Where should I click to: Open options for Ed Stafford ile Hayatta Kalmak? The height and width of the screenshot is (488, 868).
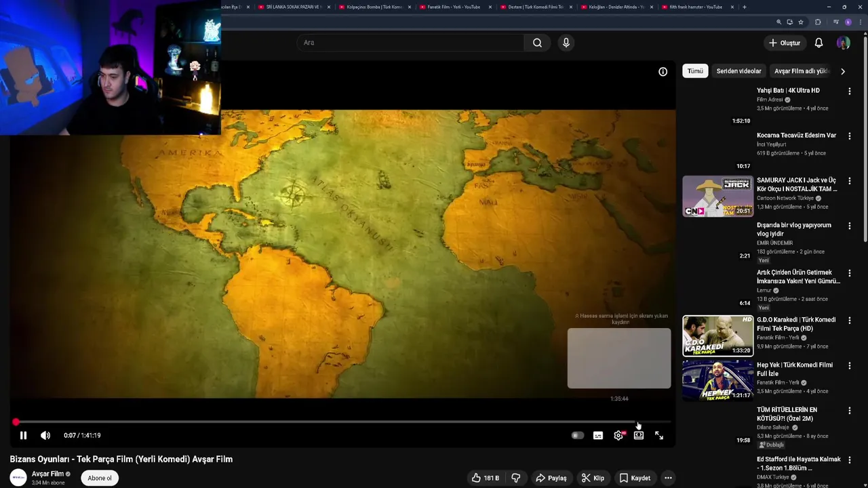(x=850, y=460)
